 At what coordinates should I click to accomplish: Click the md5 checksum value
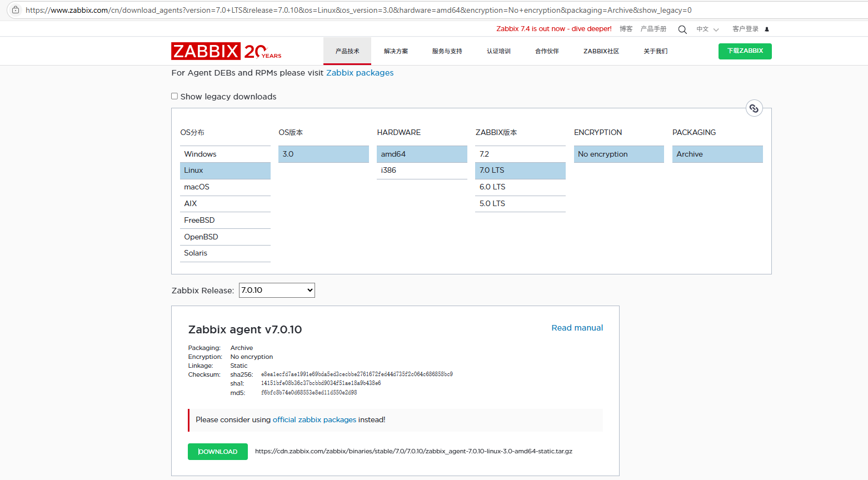309,393
